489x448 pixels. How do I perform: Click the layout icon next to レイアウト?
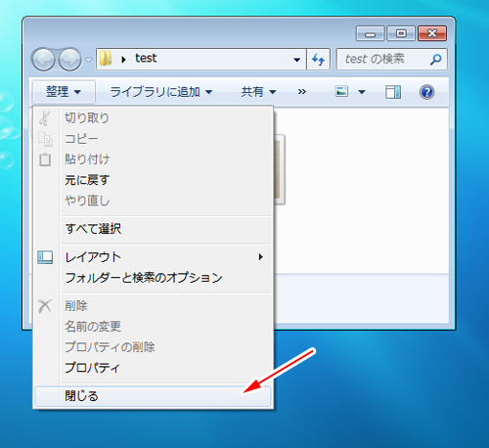(x=45, y=257)
